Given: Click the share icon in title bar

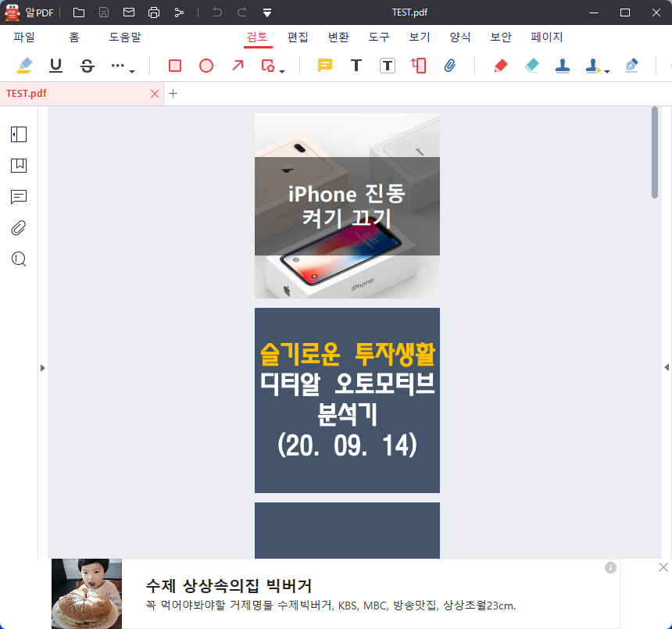Looking at the screenshot, I should point(179,13).
